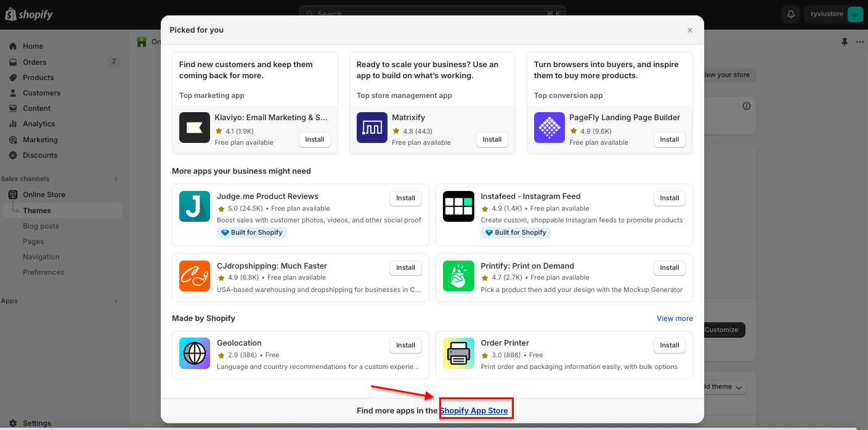
Task: Click the Orders inbox icon
Action: pyautogui.click(x=13, y=62)
